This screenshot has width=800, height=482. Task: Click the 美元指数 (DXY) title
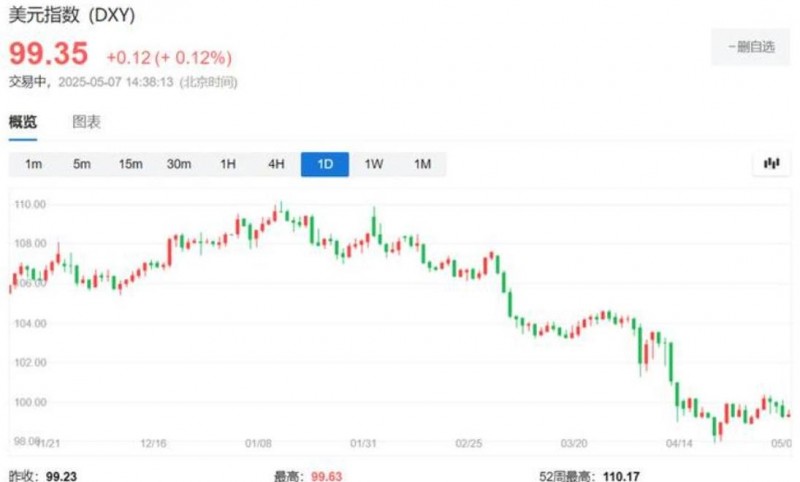[x=72, y=15]
